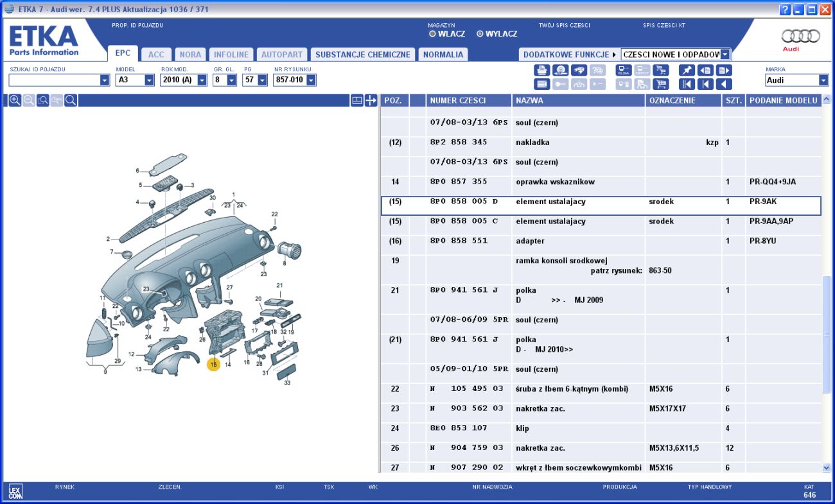Click the SZT. column header

pyautogui.click(x=734, y=100)
